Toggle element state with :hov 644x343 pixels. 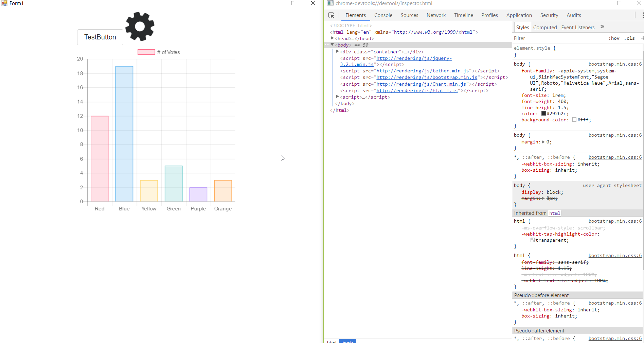[x=614, y=38]
